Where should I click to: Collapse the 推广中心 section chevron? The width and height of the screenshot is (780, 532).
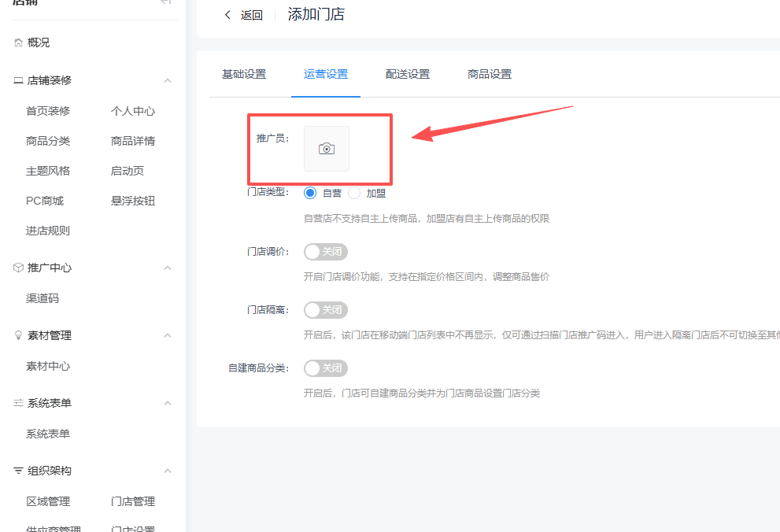pos(167,268)
